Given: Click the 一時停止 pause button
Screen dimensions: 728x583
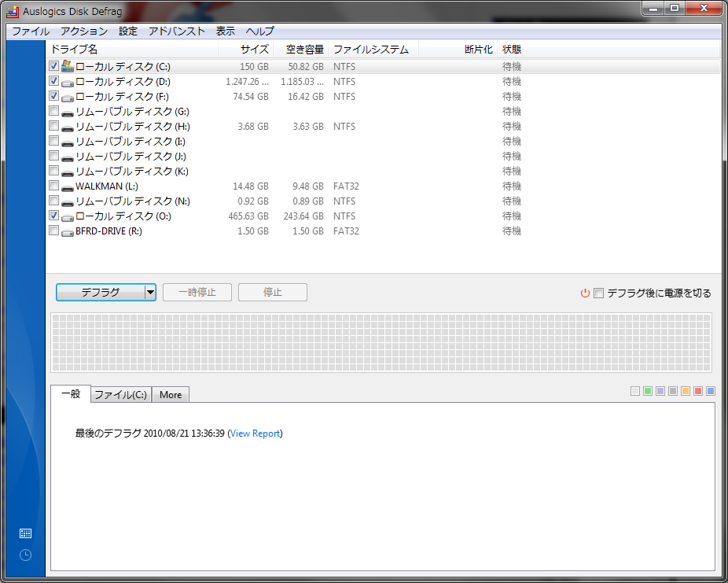Looking at the screenshot, I should [x=197, y=293].
